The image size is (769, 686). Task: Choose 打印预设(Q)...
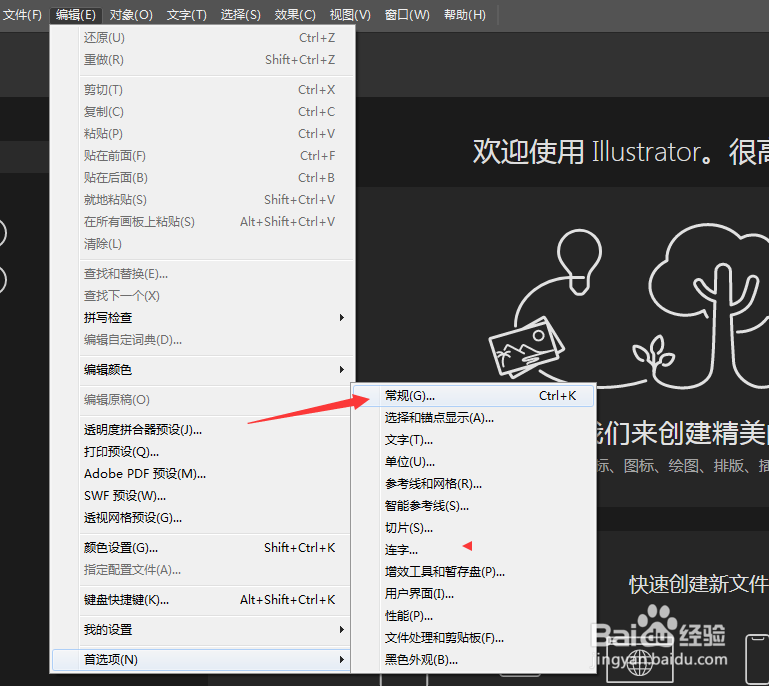[x=203, y=452]
